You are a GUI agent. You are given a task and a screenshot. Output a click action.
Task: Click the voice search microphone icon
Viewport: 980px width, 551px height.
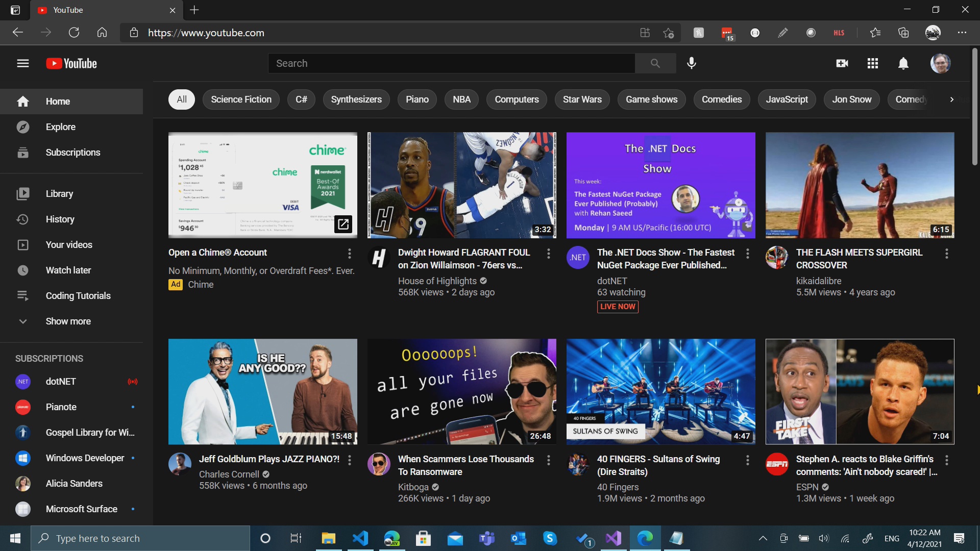tap(692, 63)
